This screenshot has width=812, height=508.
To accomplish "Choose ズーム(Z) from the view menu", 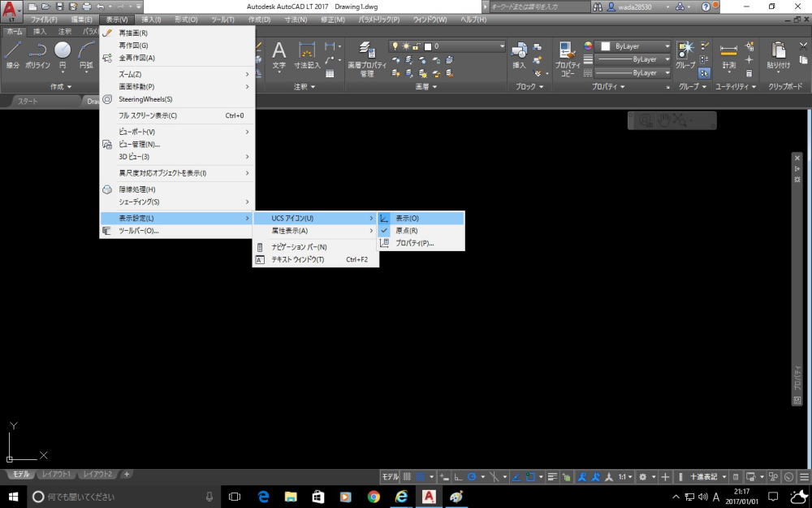I will pyautogui.click(x=176, y=74).
